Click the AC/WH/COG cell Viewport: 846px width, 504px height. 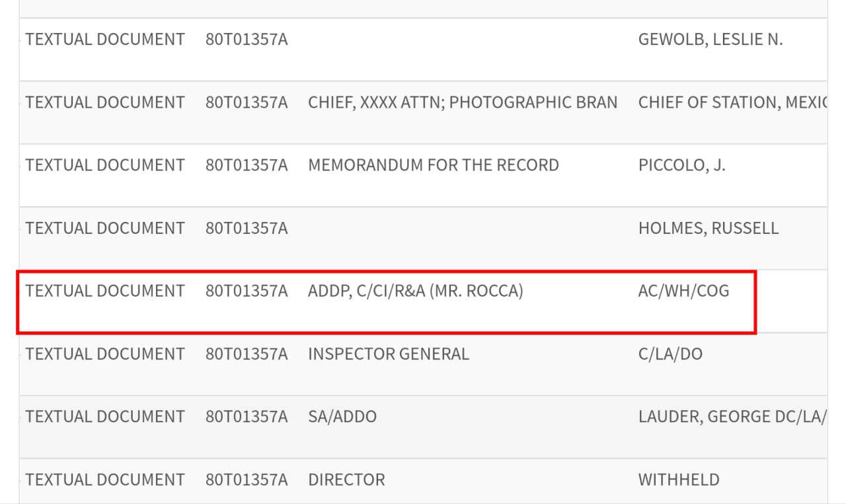click(x=683, y=291)
